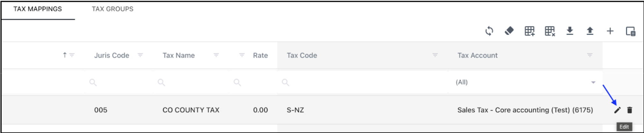This screenshot has height=133, width=644.
Task: Switch to the TAX GROUPS tab
Action: (113, 9)
